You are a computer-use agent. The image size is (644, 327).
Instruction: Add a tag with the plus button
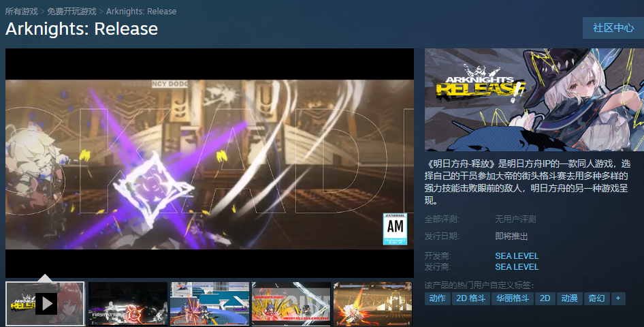coord(618,298)
